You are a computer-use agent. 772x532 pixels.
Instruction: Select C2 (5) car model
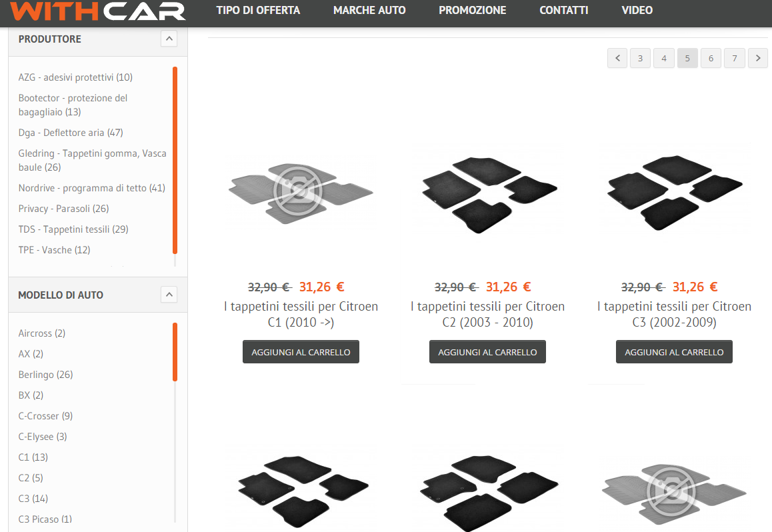tap(31, 478)
